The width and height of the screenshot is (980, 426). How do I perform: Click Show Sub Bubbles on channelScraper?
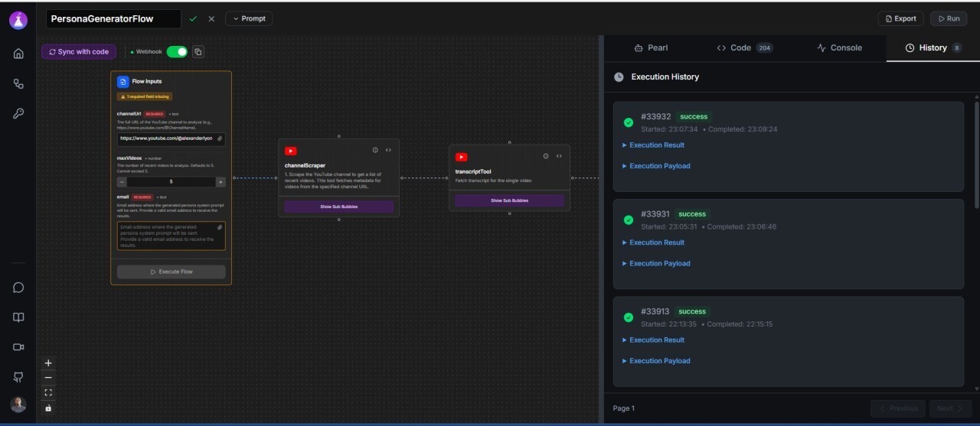(x=338, y=206)
